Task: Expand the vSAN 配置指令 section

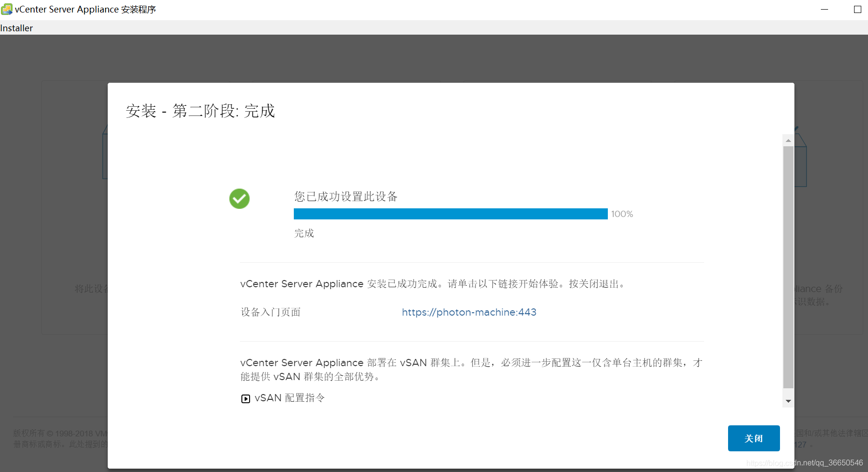Action: point(246,398)
